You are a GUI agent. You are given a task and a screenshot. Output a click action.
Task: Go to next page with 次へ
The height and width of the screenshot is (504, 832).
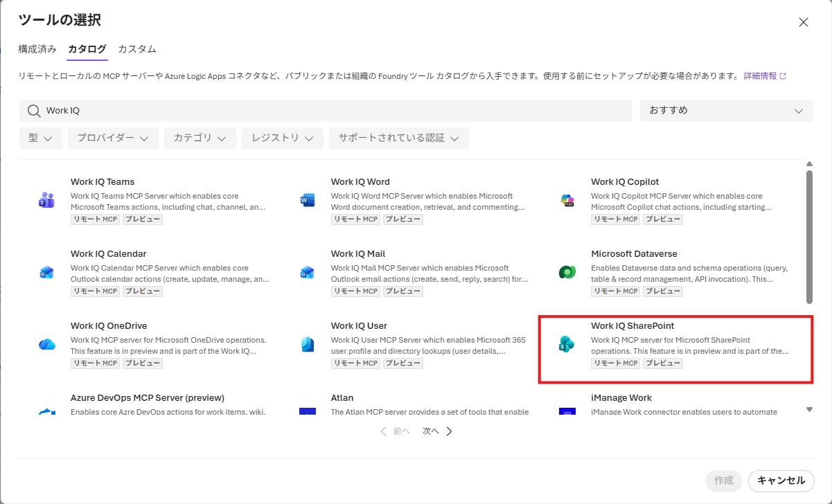coord(437,431)
